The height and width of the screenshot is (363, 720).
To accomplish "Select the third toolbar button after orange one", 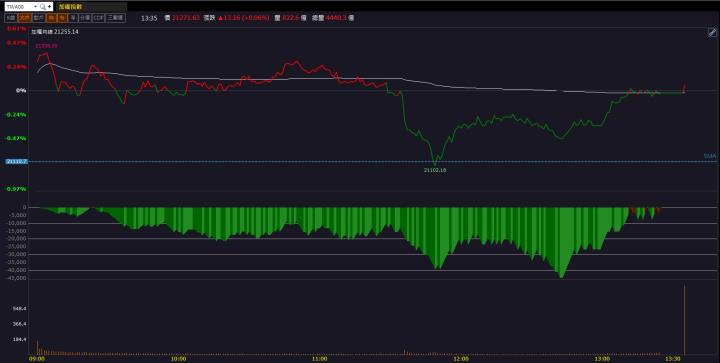I will click(39, 18).
